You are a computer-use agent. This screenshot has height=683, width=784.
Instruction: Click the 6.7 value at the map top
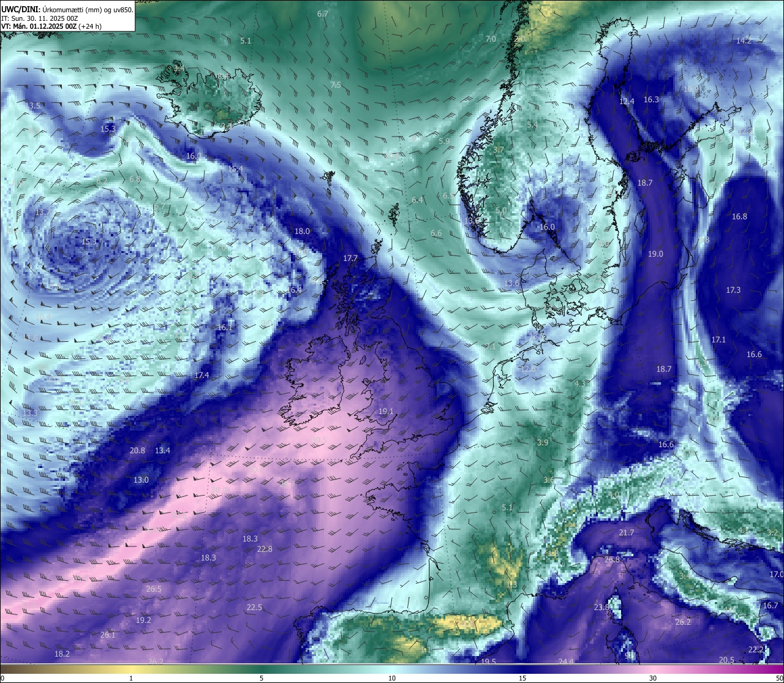tap(323, 13)
